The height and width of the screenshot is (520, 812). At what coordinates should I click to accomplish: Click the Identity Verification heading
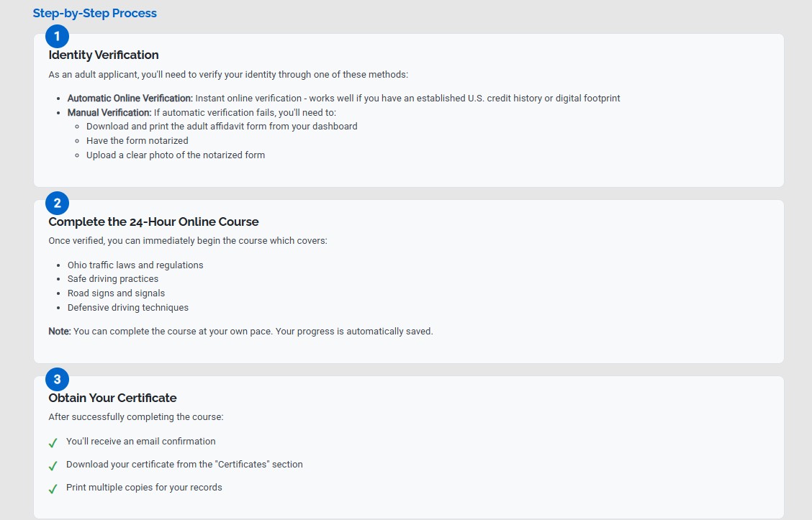[x=104, y=55]
